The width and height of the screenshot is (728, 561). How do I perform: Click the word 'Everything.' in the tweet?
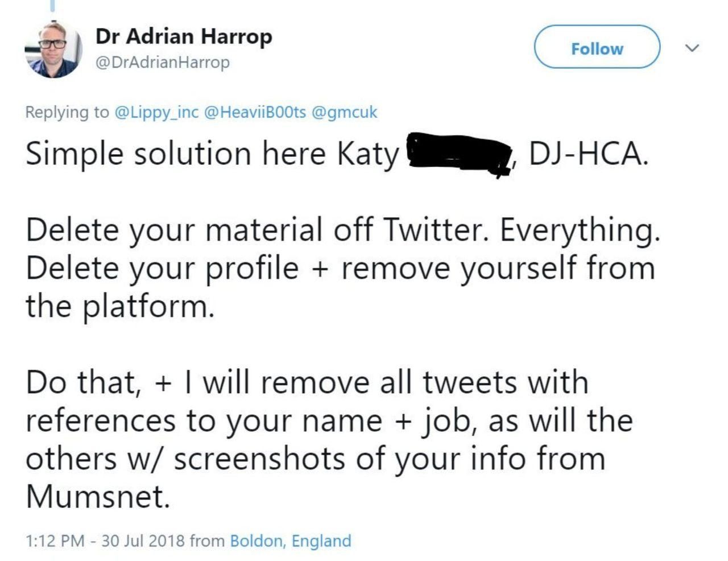click(x=580, y=231)
